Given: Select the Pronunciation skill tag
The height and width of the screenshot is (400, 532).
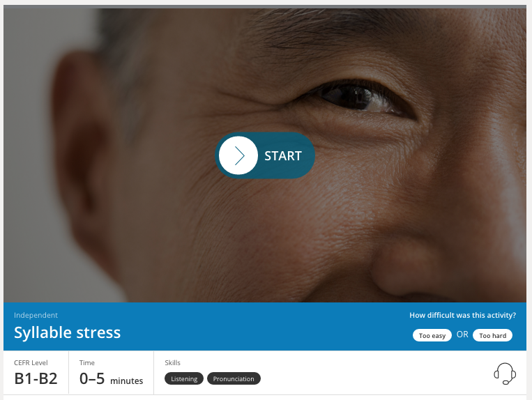Looking at the screenshot, I should (x=234, y=378).
